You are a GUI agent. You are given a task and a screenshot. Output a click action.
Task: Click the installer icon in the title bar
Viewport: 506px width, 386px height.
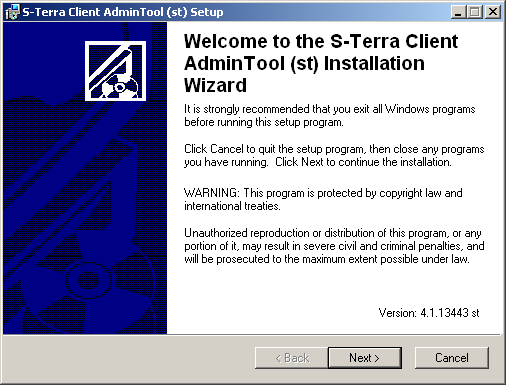(x=13, y=12)
